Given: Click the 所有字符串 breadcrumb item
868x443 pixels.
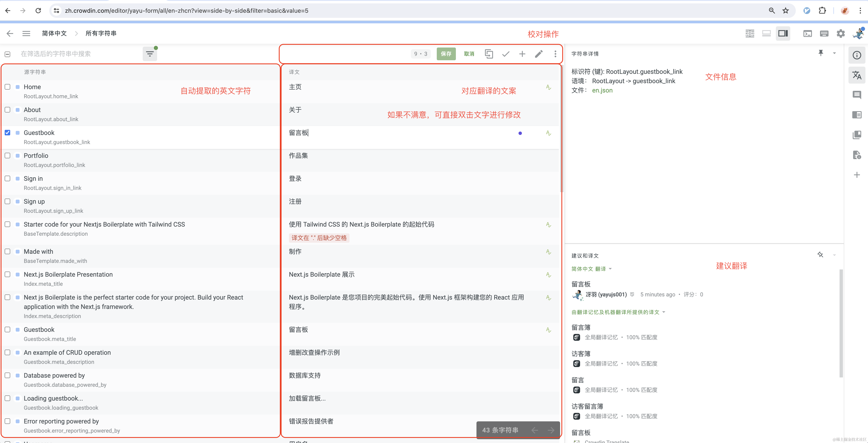Looking at the screenshot, I should coord(100,33).
